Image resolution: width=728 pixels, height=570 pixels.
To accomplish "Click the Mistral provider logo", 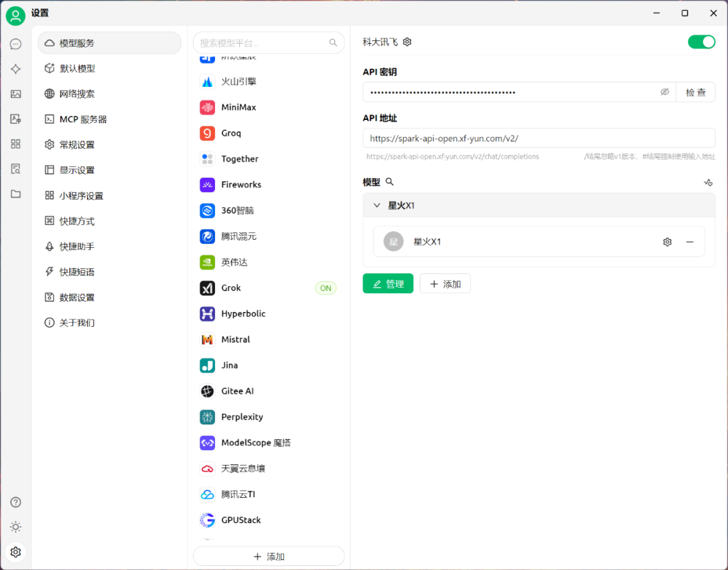I will coord(207,340).
